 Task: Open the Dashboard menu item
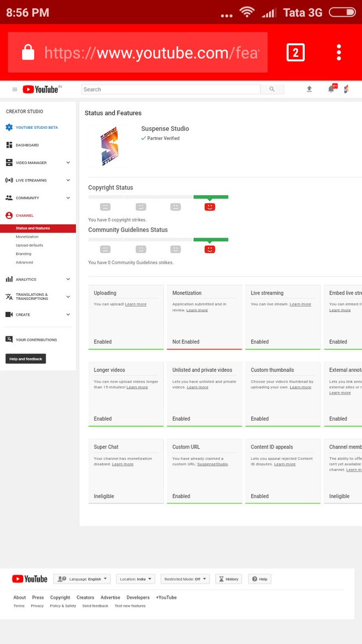tap(27, 145)
